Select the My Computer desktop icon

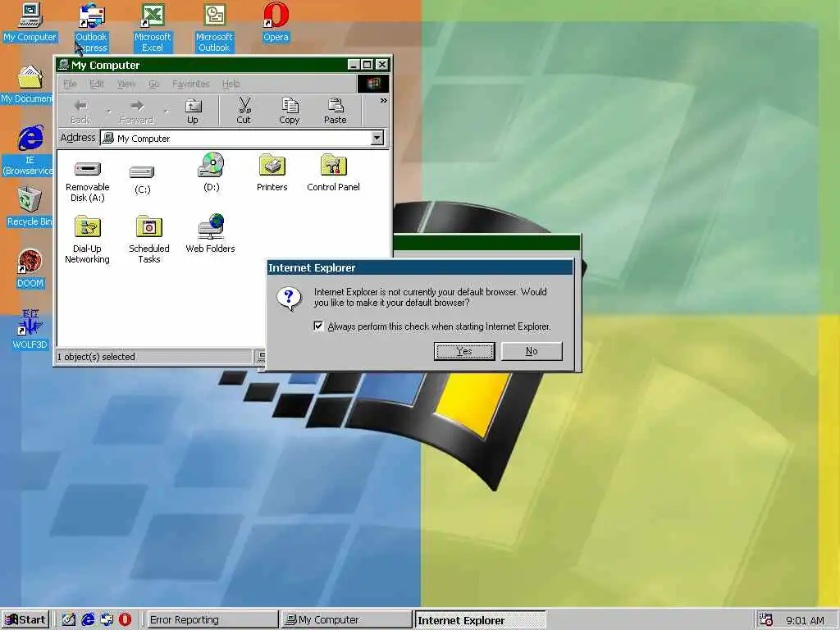click(x=30, y=22)
